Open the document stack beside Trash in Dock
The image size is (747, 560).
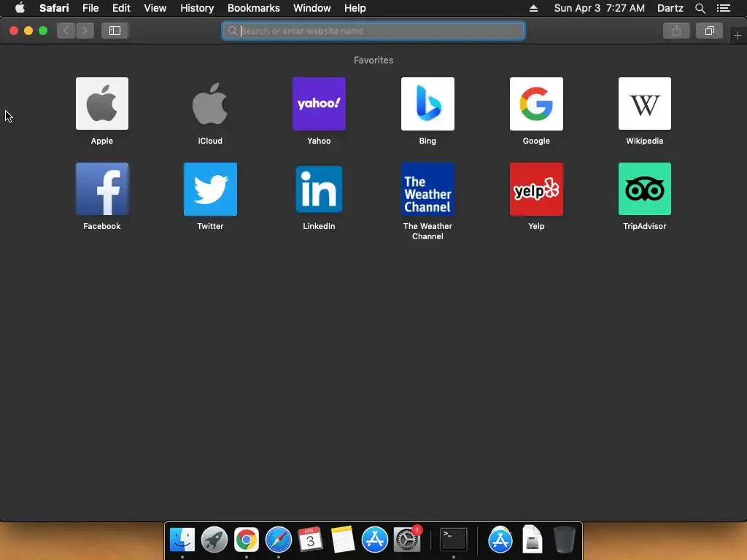532,540
